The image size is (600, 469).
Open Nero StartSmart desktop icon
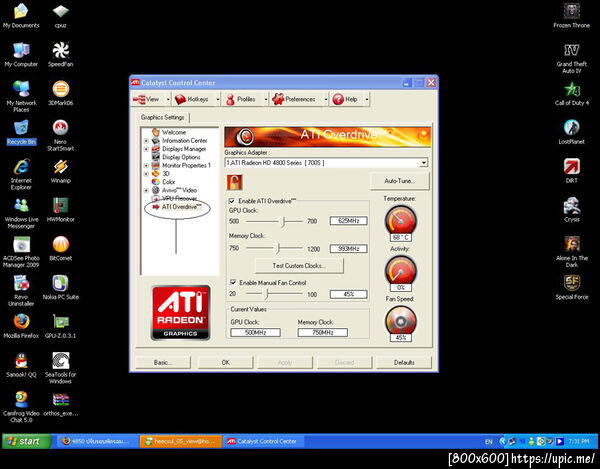(60, 135)
